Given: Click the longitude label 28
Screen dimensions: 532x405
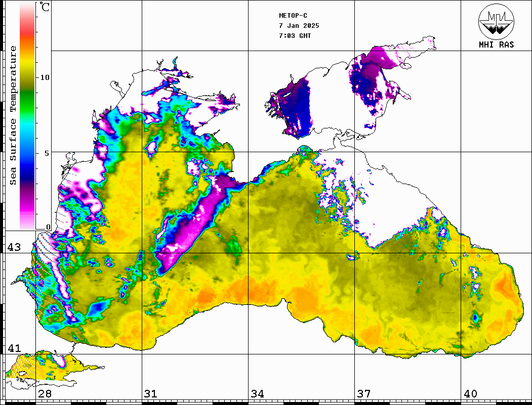Looking at the screenshot, I should point(45,394).
